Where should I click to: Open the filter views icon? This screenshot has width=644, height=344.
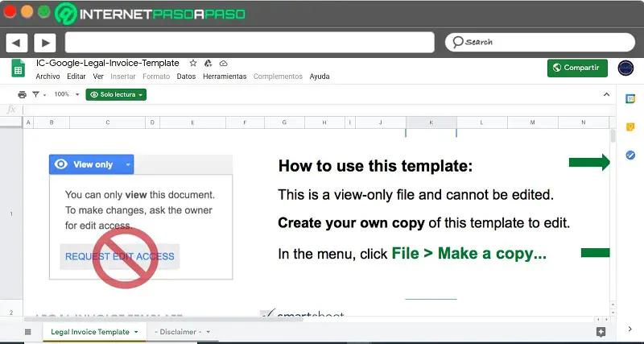[36, 94]
